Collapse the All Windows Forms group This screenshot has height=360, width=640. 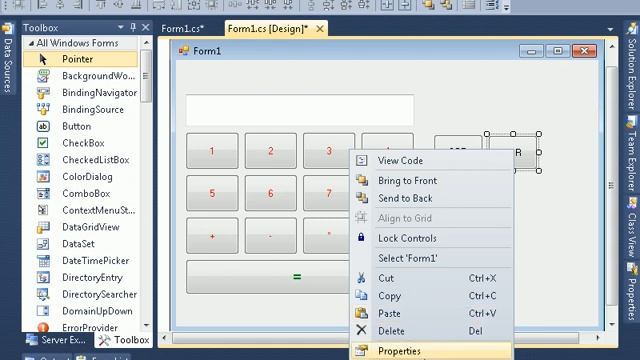pyautogui.click(x=31, y=43)
